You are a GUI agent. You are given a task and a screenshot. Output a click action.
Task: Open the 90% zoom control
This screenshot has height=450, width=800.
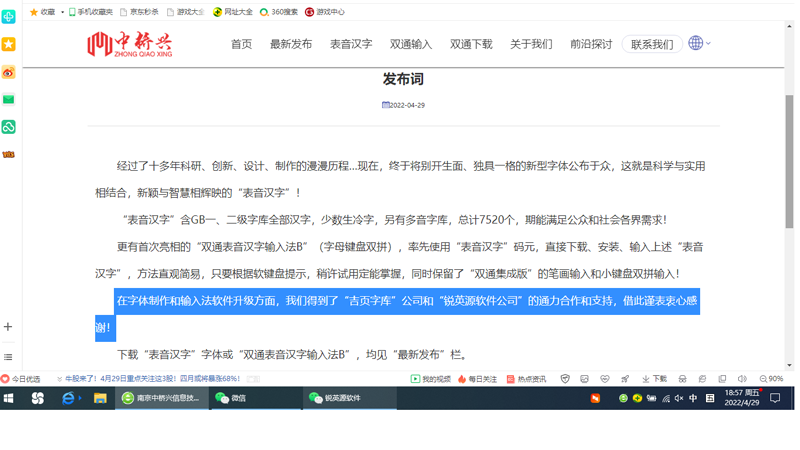pos(771,379)
